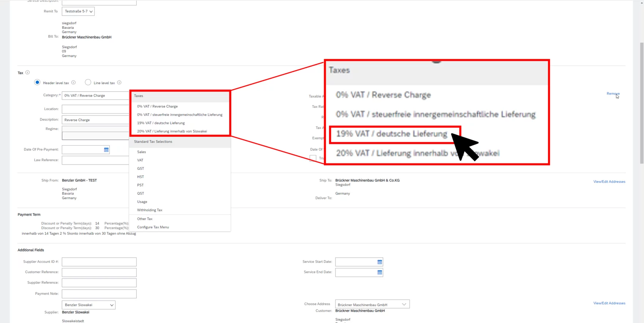Click the Payment Note input field

point(99,294)
